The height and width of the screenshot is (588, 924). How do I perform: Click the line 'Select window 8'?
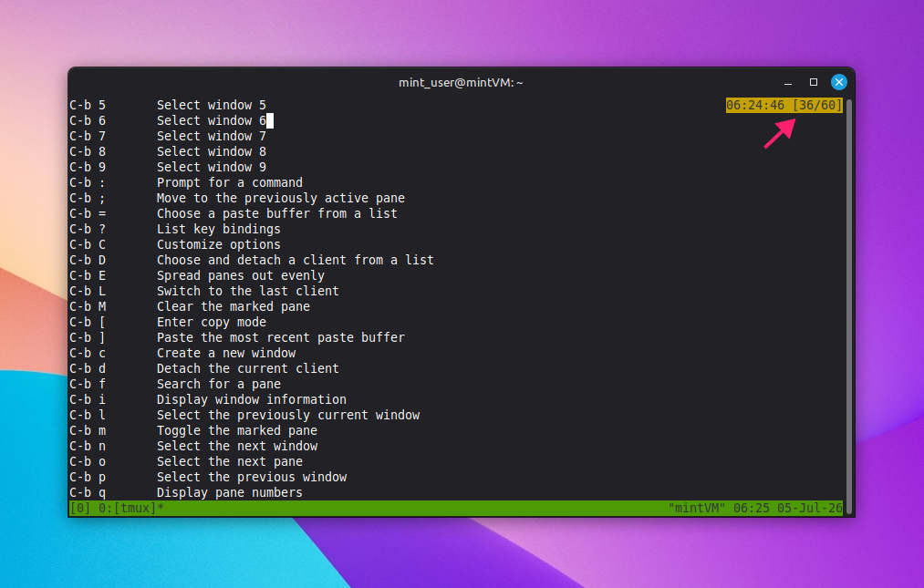point(212,151)
